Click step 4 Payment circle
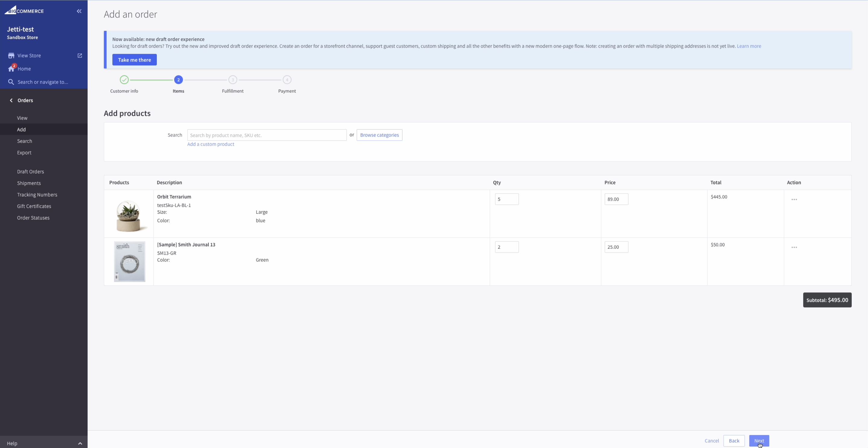Screen dimensions: 868x448 point(287,80)
